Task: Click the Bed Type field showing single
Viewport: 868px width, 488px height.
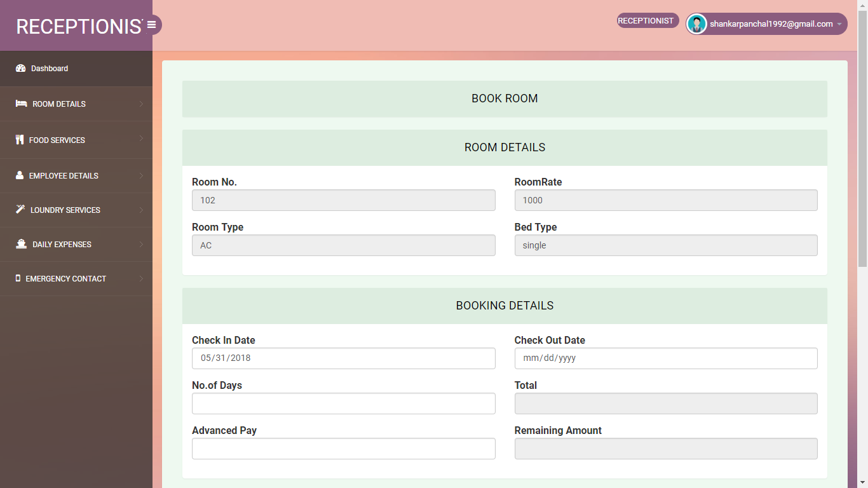Action: [x=666, y=245]
